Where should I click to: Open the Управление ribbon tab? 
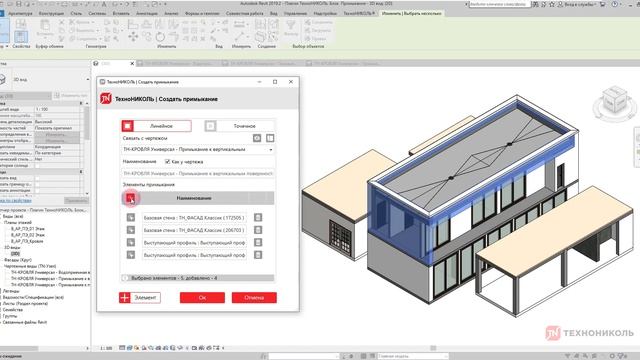click(295, 13)
